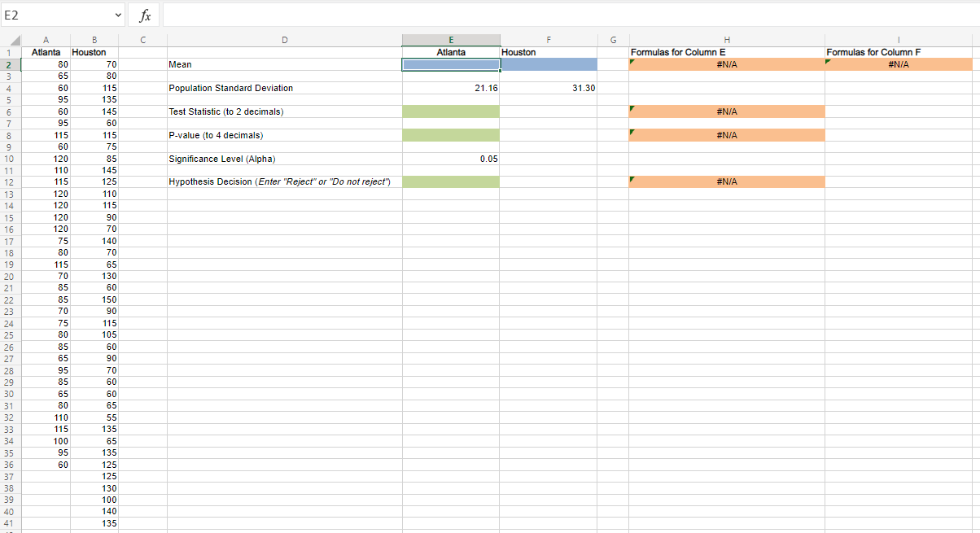The height and width of the screenshot is (533, 980).
Task: Select column F header
Action: click(549, 41)
